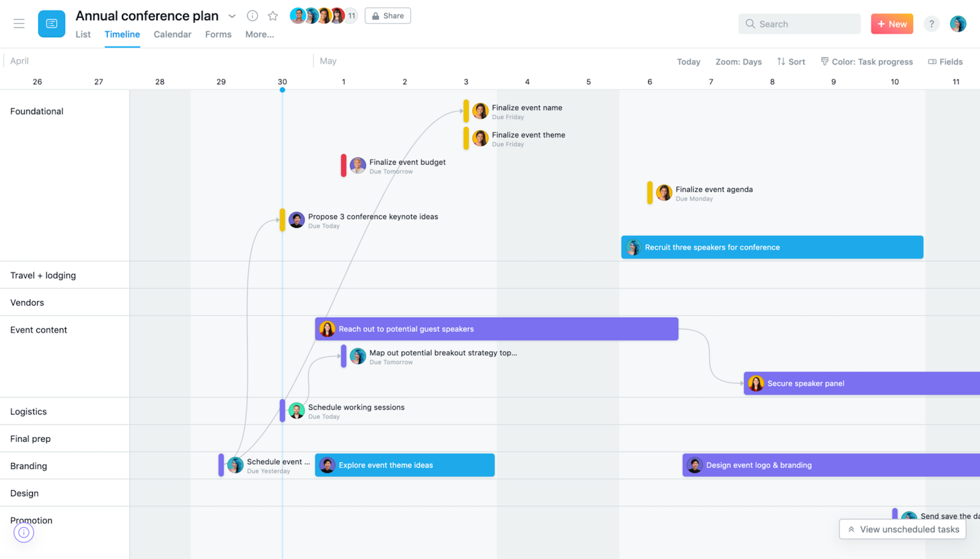Screen dimensions: 980x559
Task: Click the Today button
Action: [688, 61]
